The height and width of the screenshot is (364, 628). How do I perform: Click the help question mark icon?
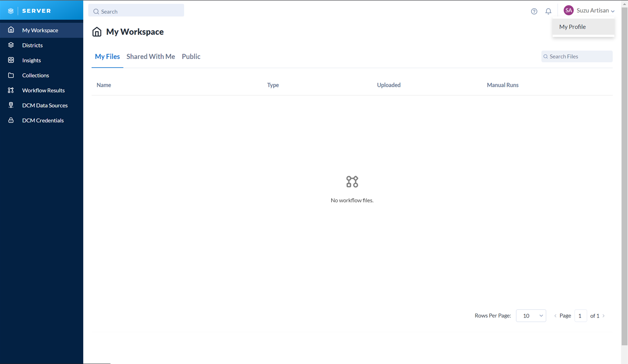[534, 11]
